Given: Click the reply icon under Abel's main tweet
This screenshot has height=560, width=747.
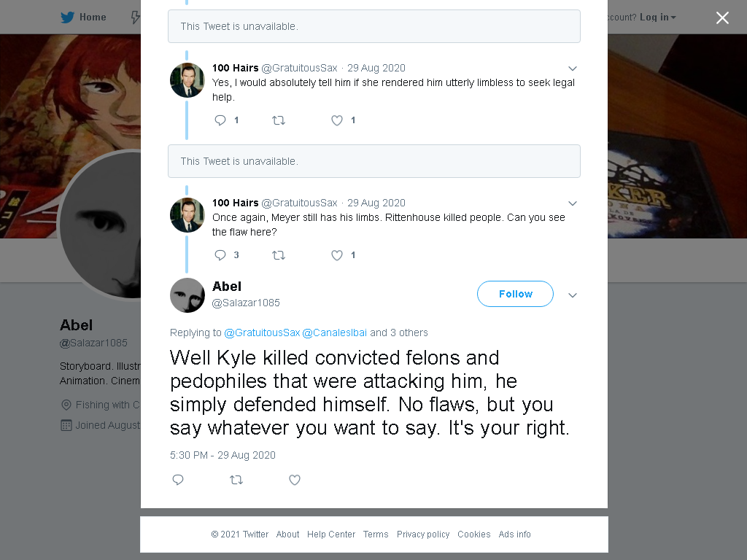Looking at the screenshot, I should click(178, 480).
